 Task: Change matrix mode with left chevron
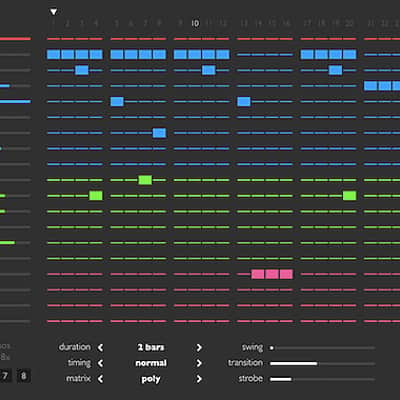tap(100, 379)
